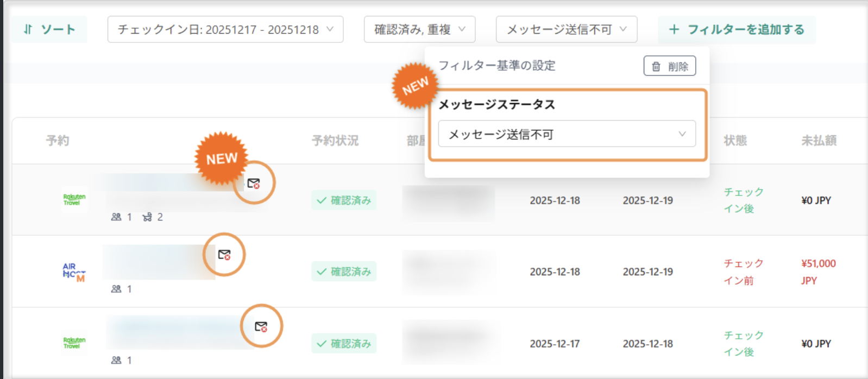Click the フィルター基準の設定 heading
This screenshot has height=379, width=868.
pos(497,66)
